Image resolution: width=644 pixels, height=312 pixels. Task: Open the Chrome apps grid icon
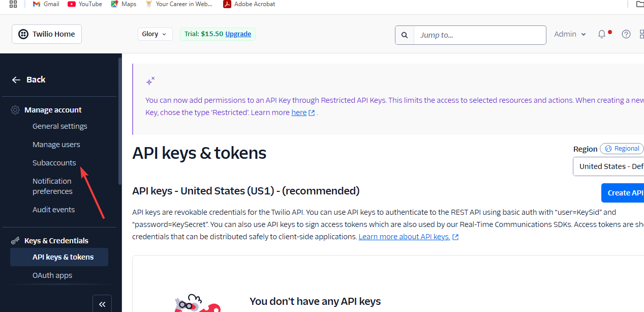13,4
